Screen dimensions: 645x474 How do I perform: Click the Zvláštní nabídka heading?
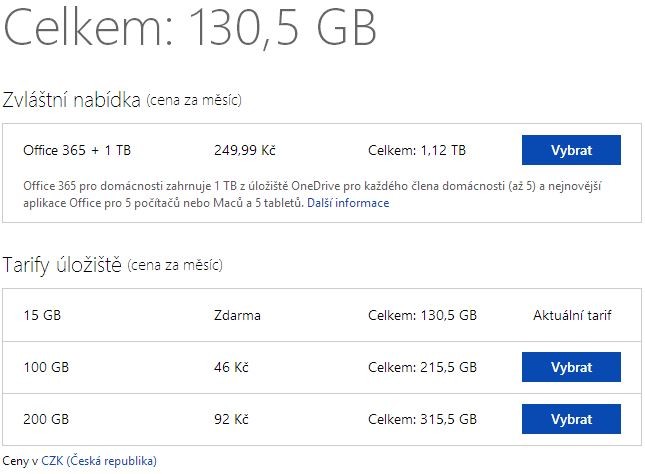[x=72, y=100]
